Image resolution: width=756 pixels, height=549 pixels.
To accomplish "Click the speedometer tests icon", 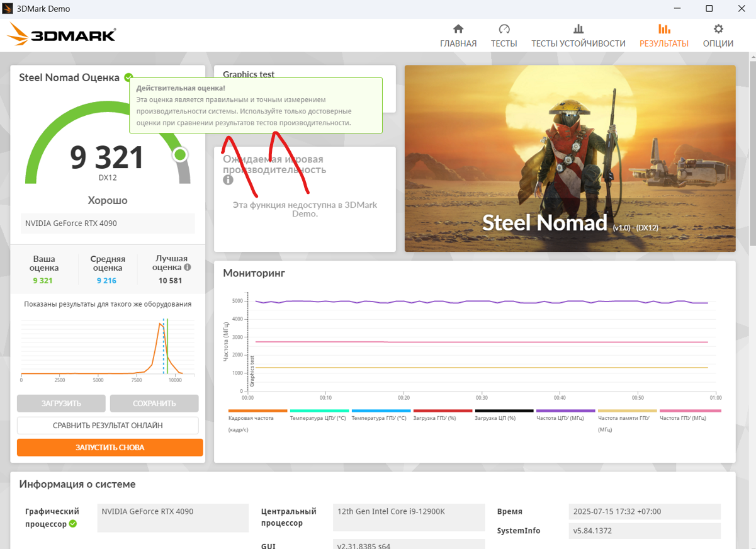I will click(504, 29).
